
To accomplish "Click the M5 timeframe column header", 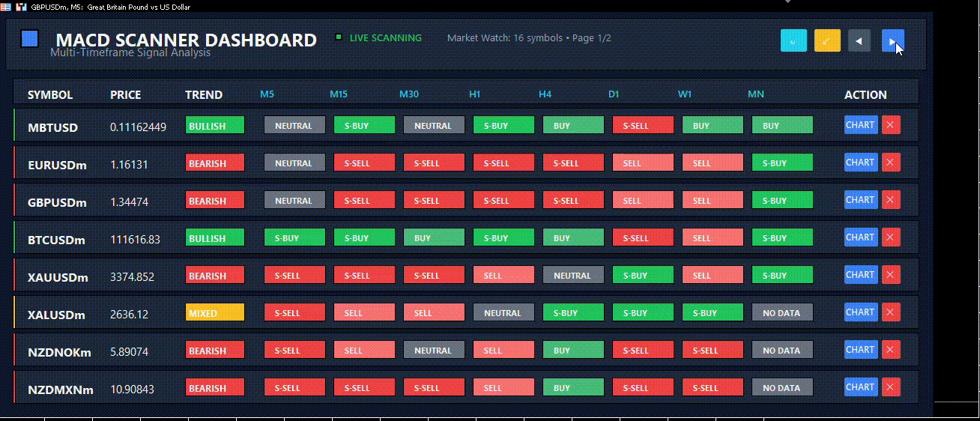I will 267,94.
